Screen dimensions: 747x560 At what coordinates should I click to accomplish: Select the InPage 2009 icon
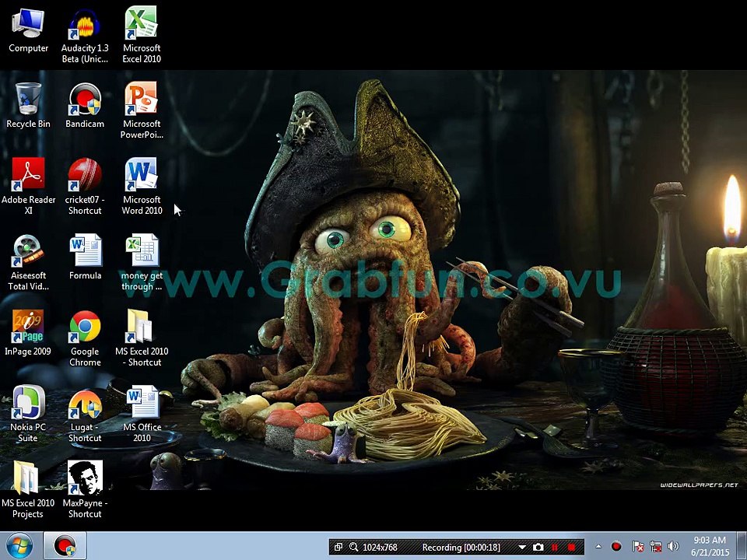click(28, 328)
